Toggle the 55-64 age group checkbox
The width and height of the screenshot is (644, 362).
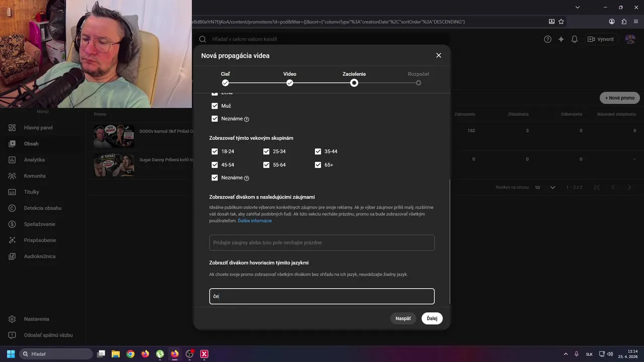tap(266, 164)
